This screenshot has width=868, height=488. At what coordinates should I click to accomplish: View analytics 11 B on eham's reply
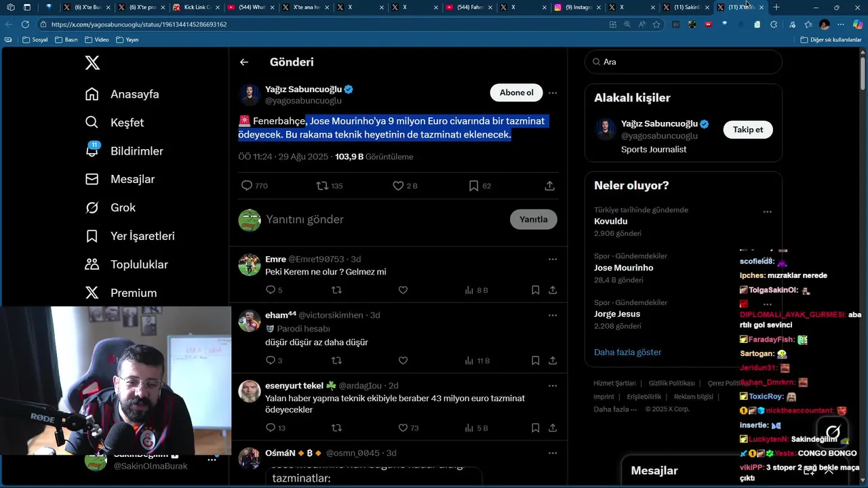point(477,361)
